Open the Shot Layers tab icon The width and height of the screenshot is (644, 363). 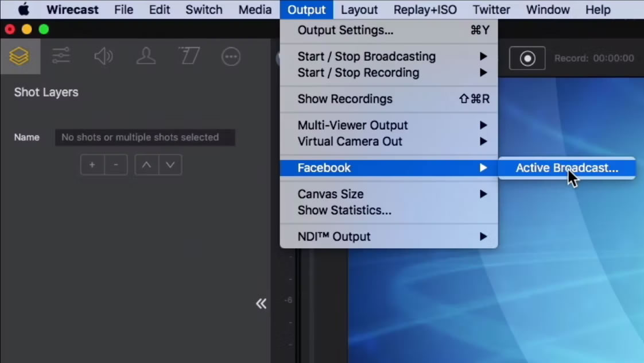coord(20,56)
